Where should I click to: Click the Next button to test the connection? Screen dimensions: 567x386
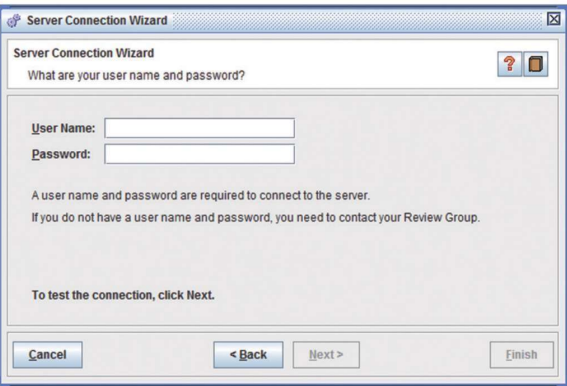326,355
